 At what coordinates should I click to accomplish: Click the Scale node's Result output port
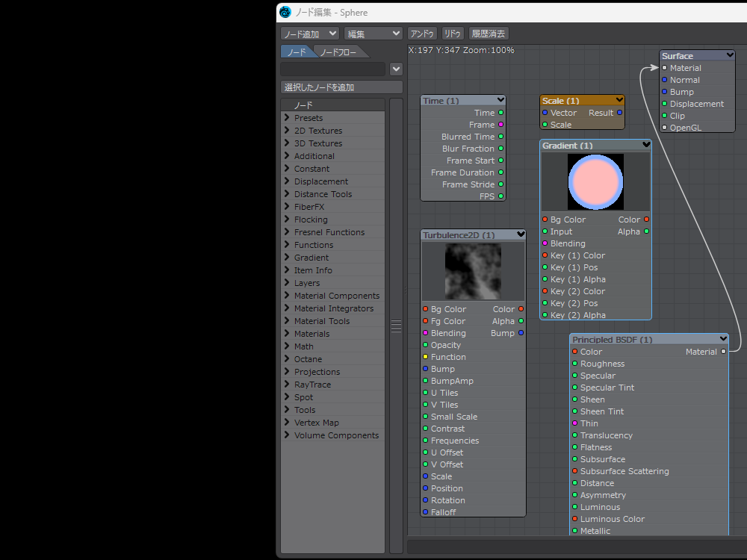tap(619, 113)
